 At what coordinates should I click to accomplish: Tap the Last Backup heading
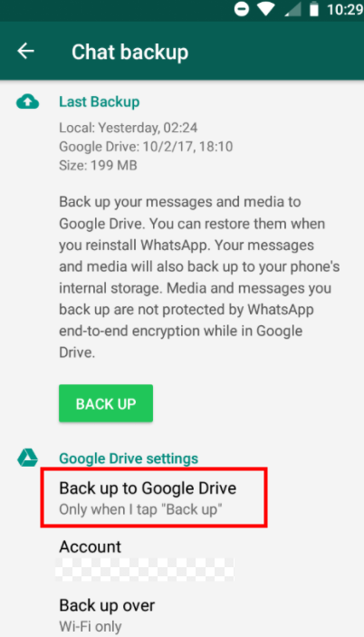[100, 101]
